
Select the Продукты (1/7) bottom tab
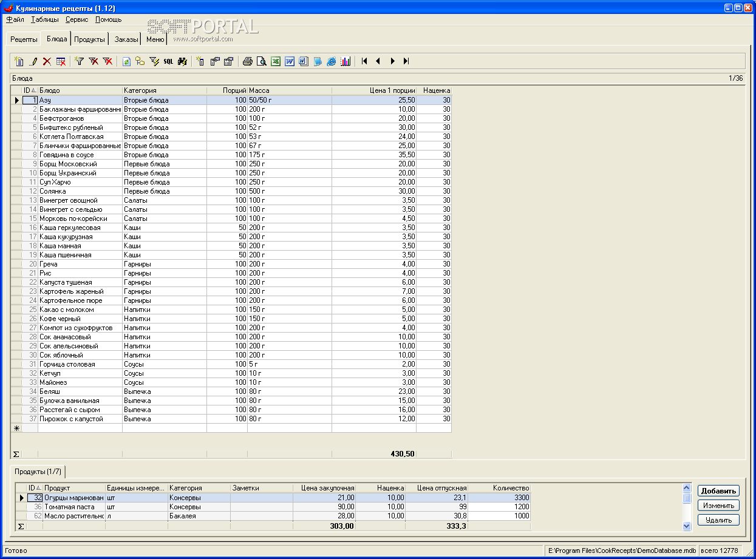pyautogui.click(x=38, y=471)
